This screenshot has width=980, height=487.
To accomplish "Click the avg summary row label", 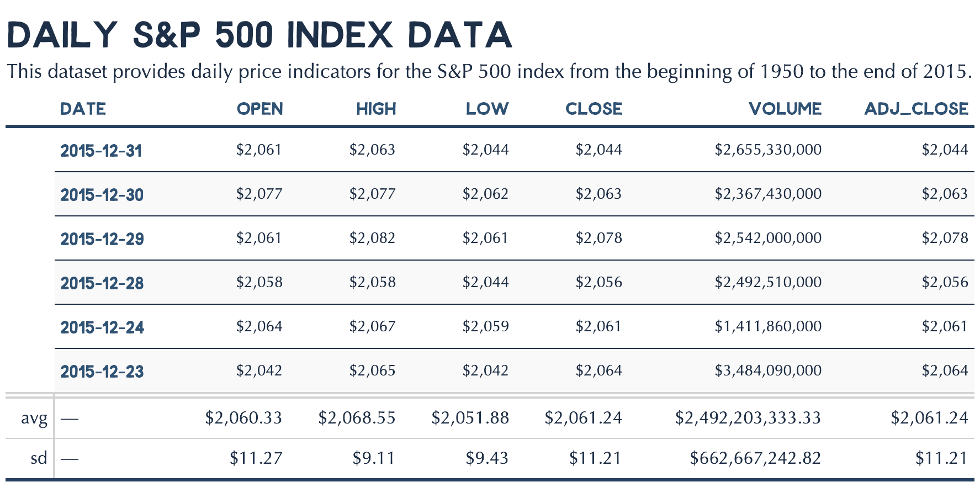I will point(34,418).
